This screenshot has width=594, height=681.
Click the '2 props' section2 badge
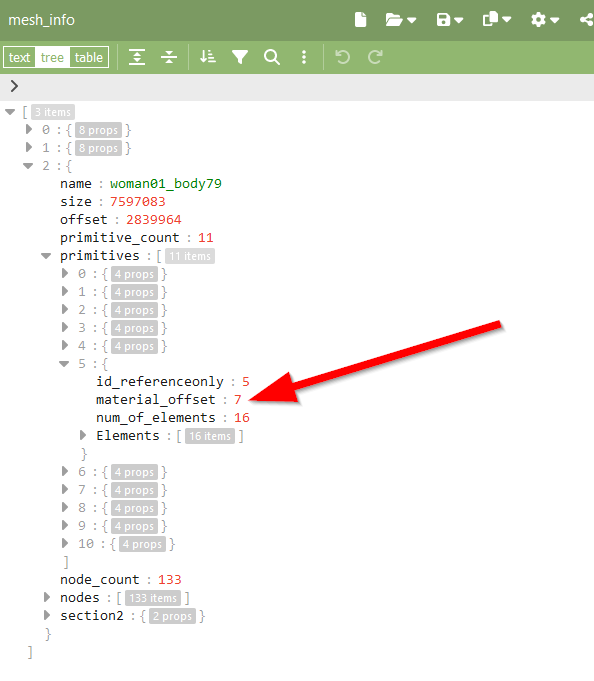tap(172, 616)
